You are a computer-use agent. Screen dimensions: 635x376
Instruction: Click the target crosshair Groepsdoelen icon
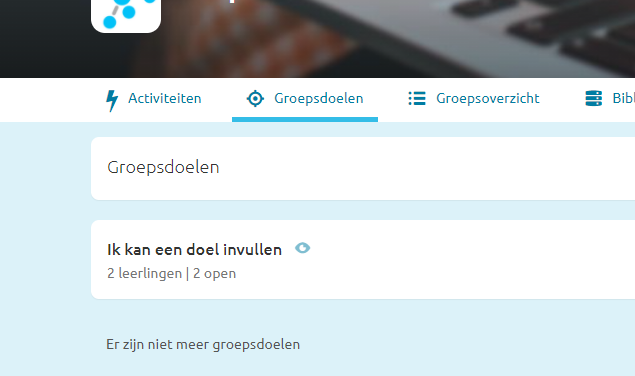(255, 98)
